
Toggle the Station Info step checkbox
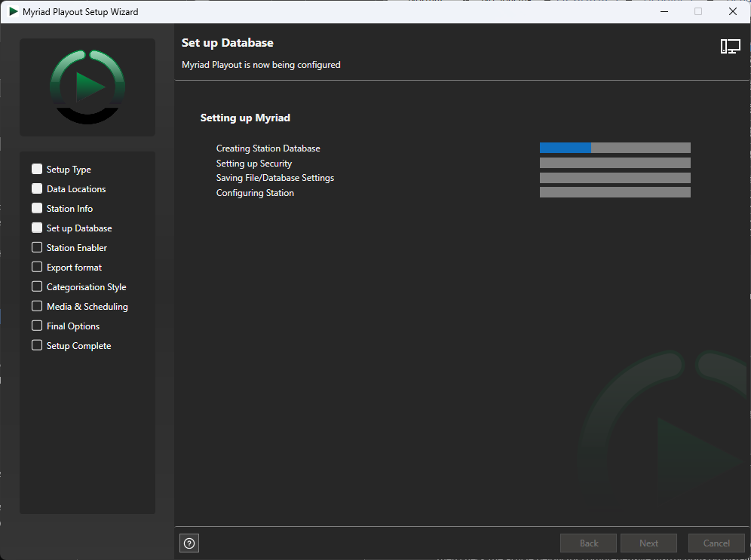pyautogui.click(x=37, y=208)
